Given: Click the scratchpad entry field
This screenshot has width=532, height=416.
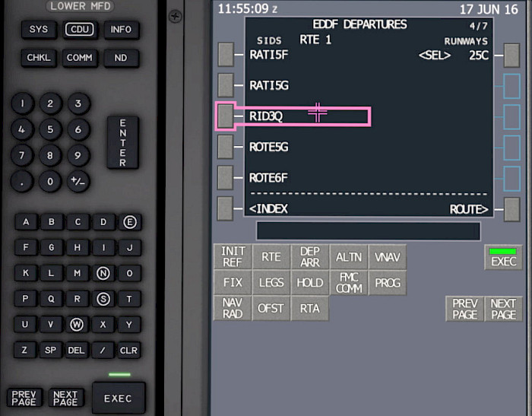Looking at the screenshot, I should 369,231.
